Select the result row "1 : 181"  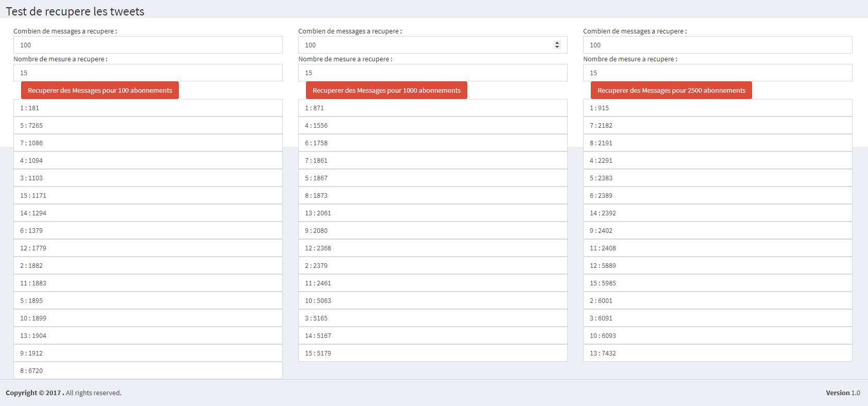click(148, 108)
